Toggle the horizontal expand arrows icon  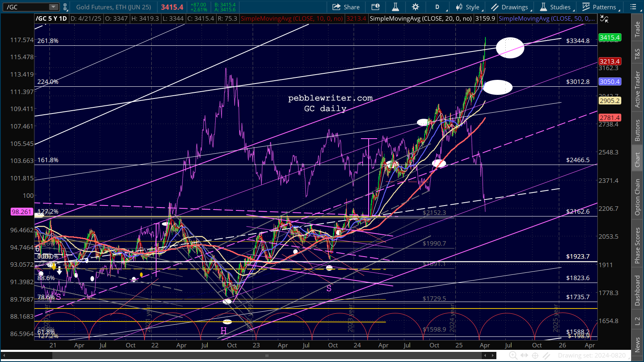coord(524,356)
